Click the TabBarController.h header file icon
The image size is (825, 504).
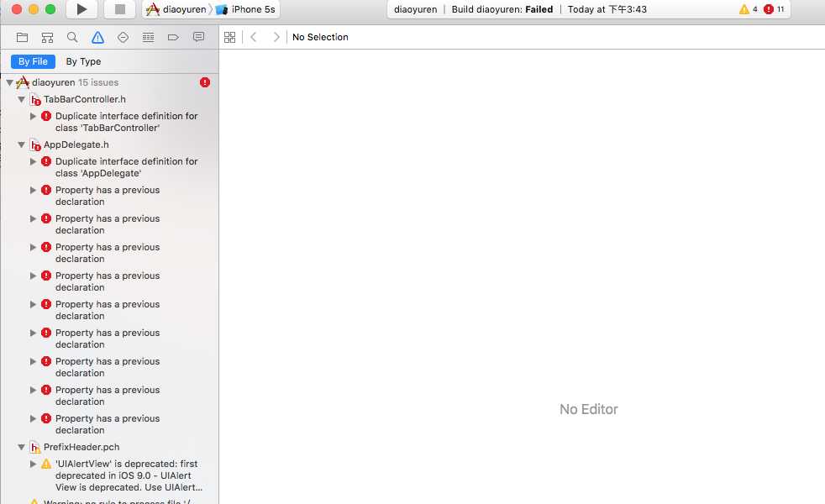pos(35,99)
